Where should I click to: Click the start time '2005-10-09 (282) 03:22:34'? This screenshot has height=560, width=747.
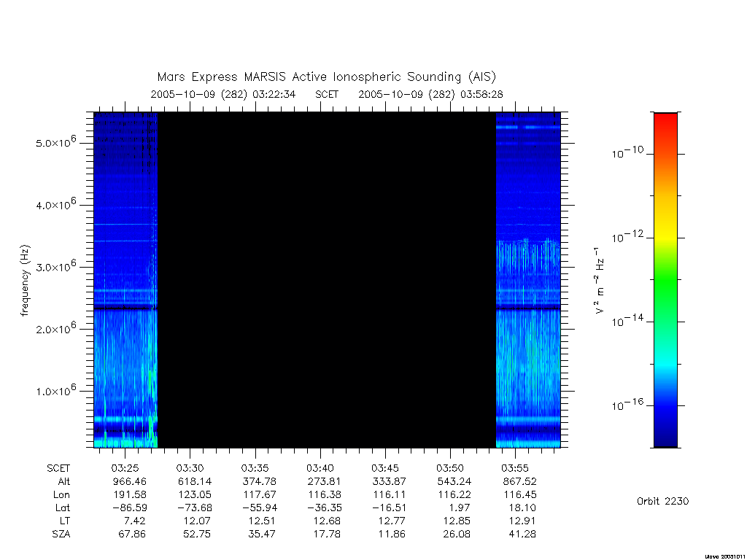click(x=223, y=94)
